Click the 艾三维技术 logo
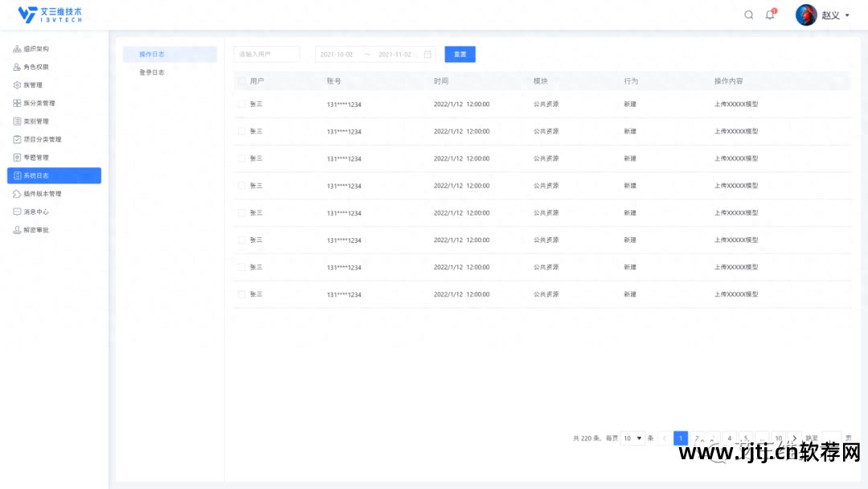The height and width of the screenshot is (489, 868). pos(50,14)
